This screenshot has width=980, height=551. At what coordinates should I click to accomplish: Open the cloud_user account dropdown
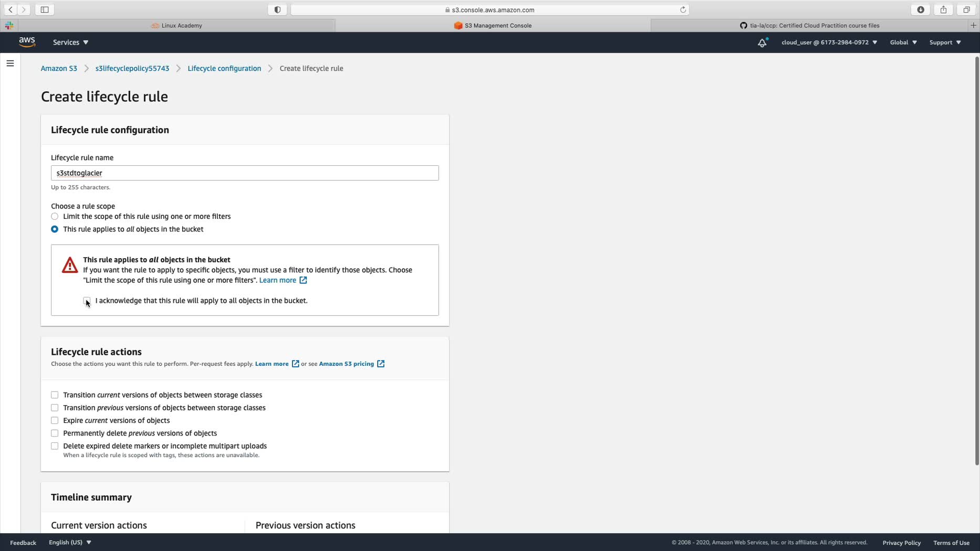829,43
